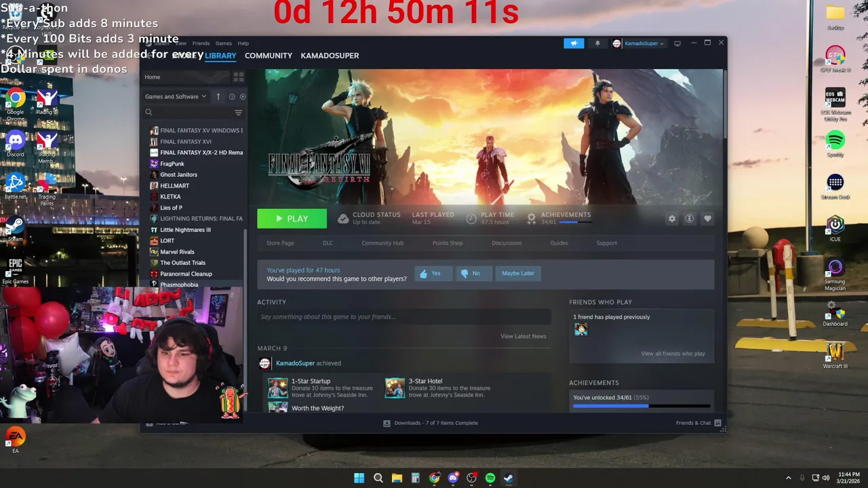Open the game settings gear icon

pyautogui.click(x=672, y=219)
